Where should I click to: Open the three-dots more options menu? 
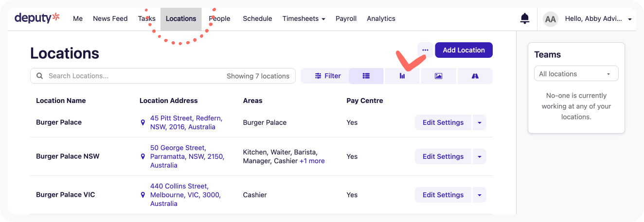point(425,50)
